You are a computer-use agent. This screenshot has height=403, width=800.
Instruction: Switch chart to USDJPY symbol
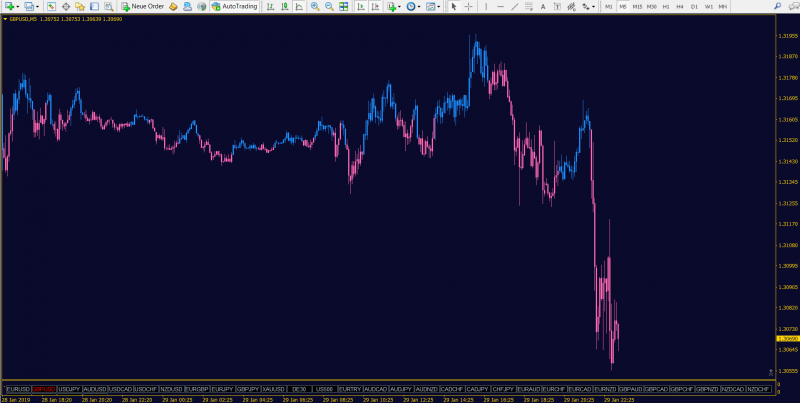point(69,389)
